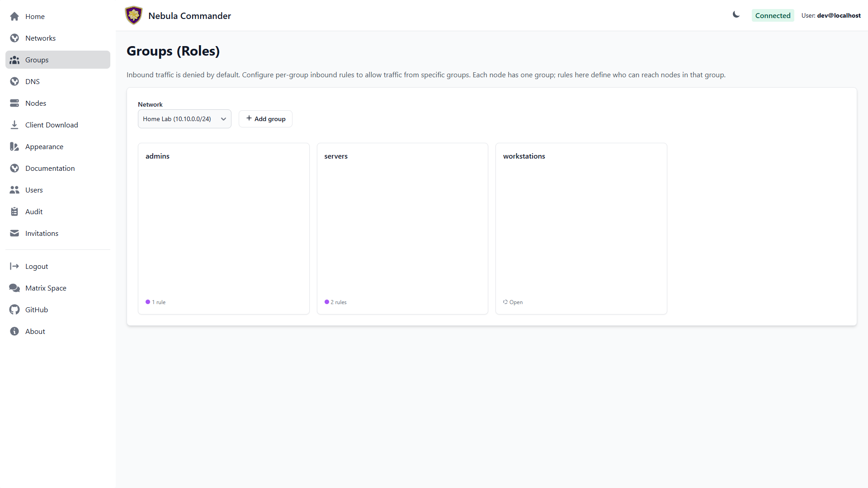Open the admins group card

tap(224, 229)
